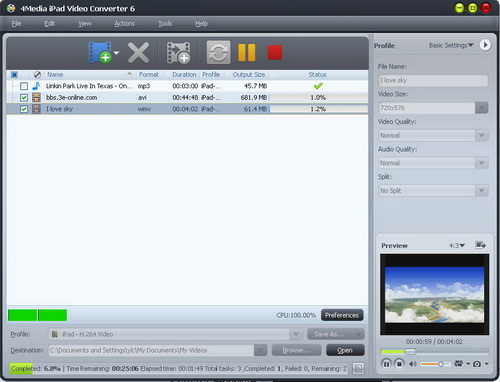Screen dimensions: 500x382
Task: Toggle the select-all checkbox in the header
Action: [14, 75]
